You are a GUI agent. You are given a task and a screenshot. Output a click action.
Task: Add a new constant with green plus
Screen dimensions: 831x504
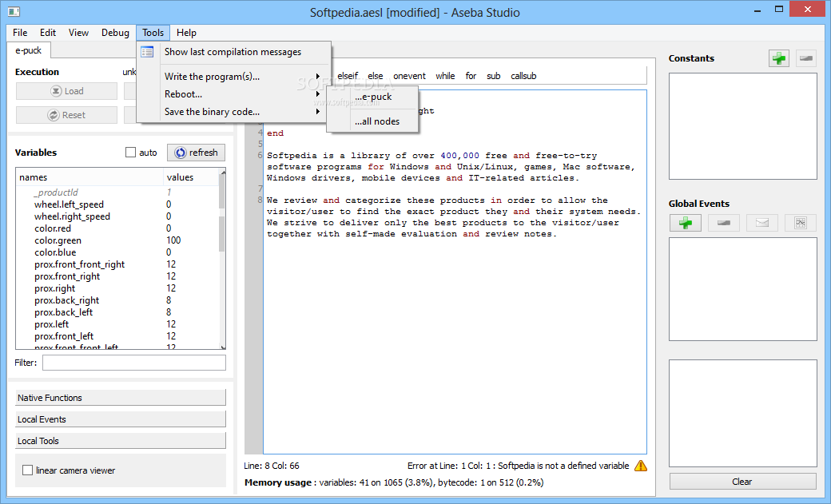coord(778,58)
